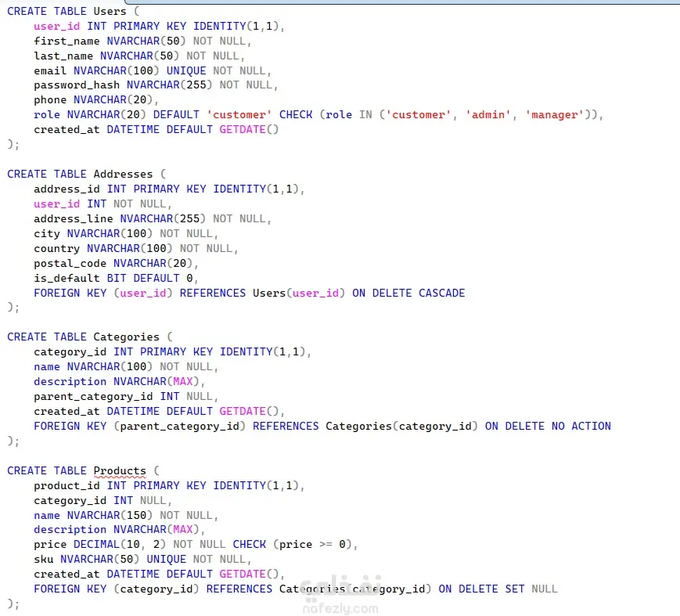Click the 'customer' default string value
Image resolution: width=680 pixels, height=616 pixels.
[x=239, y=115]
